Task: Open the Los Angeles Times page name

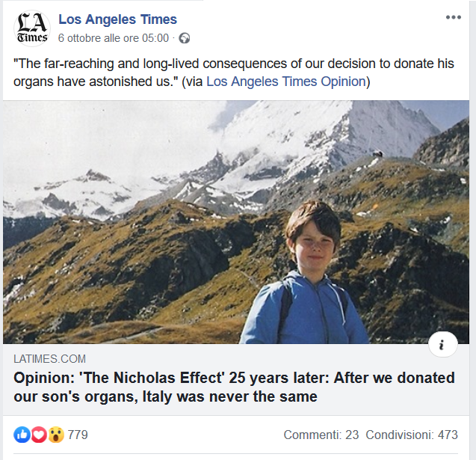Action: tap(117, 19)
